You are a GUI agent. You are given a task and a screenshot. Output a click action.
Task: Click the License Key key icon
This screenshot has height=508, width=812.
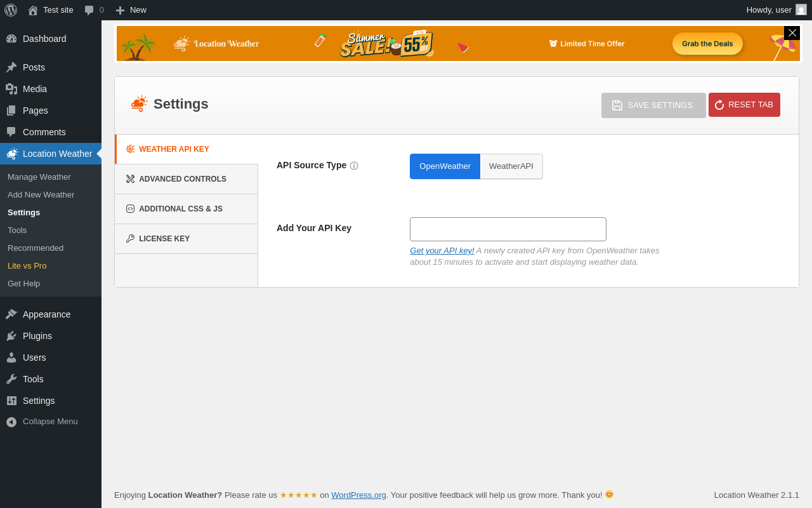click(130, 239)
